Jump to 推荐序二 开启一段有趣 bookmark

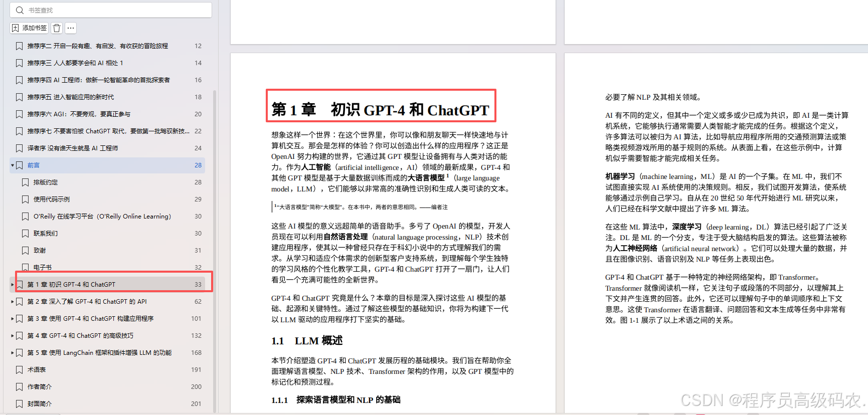pyautogui.click(x=97, y=46)
